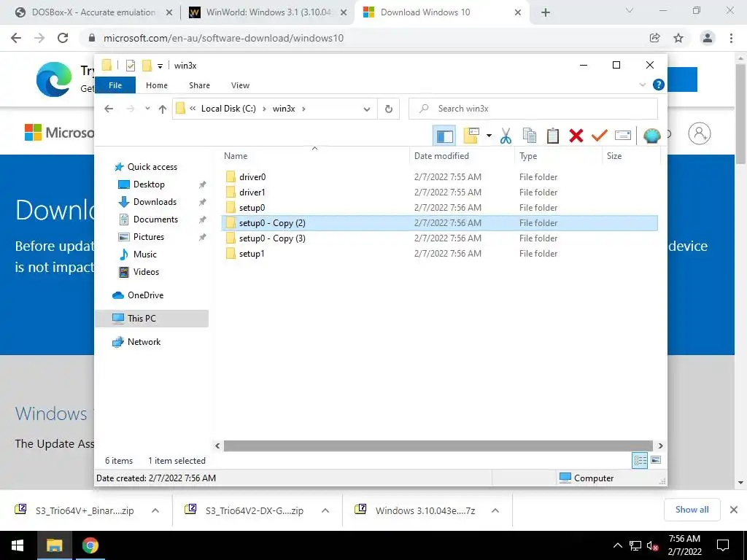747x560 pixels.
Task: Open the Chrome three-dot menu
Action: point(731,38)
